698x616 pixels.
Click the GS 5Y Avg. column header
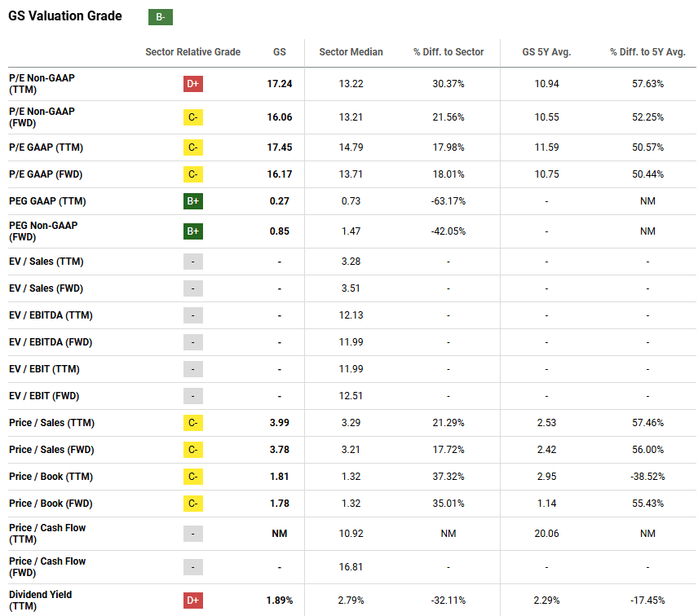(546, 52)
